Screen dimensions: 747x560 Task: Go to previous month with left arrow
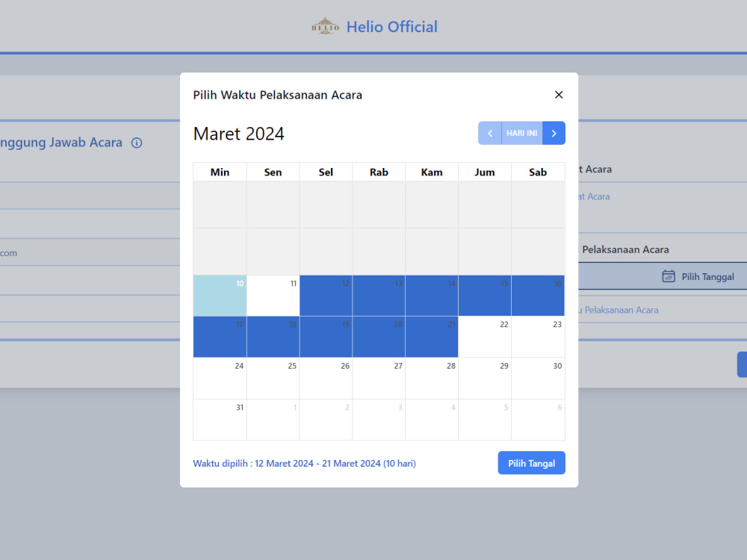point(490,133)
